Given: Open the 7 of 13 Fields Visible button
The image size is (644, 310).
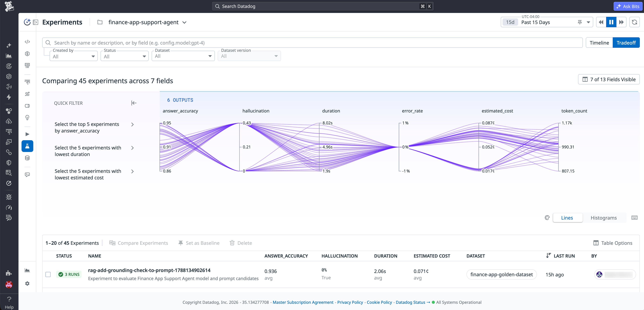Looking at the screenshot, I should 609,80.
